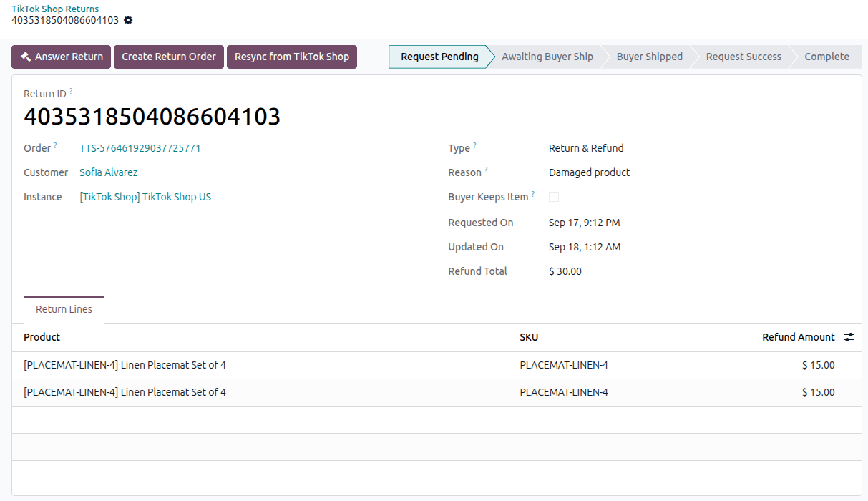Click second row $ 15.00 refund amount
This screenshot has width=868, height=501.
point(818,392)
